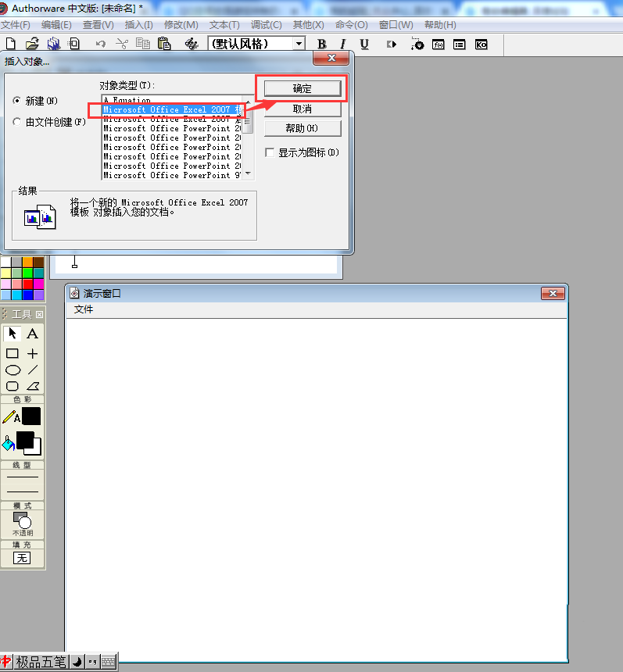Select the 新建 radio button
Screen dimensions: 623x672
point(16,101)
